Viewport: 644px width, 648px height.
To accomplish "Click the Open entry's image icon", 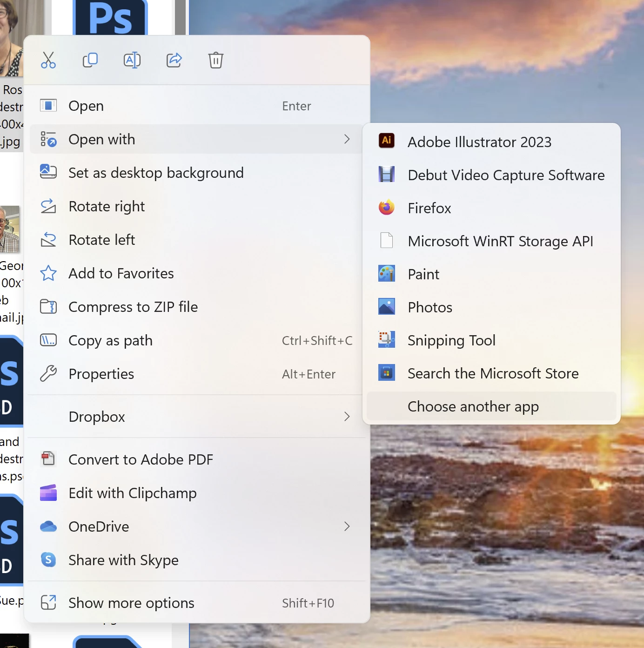I will coord(48,105).
